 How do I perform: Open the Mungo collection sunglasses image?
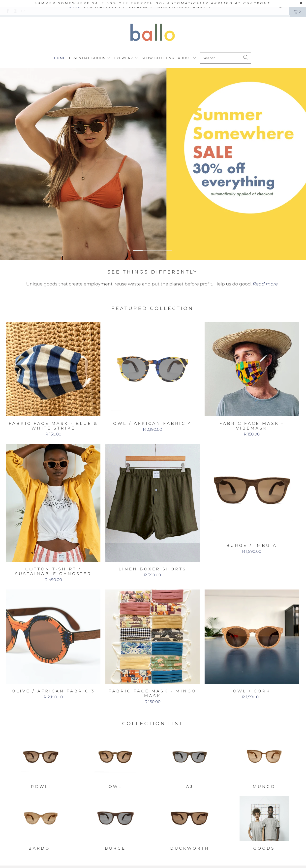(x=264, y=757)
